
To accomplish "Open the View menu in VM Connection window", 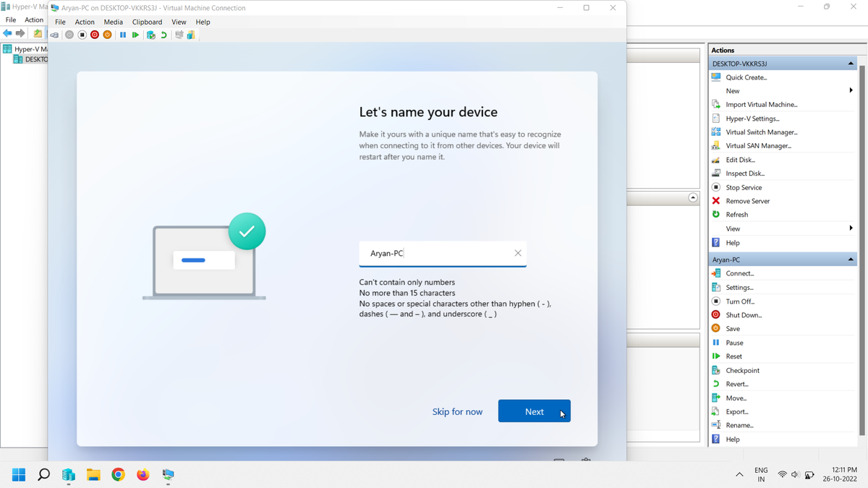I will click(179, 22).
